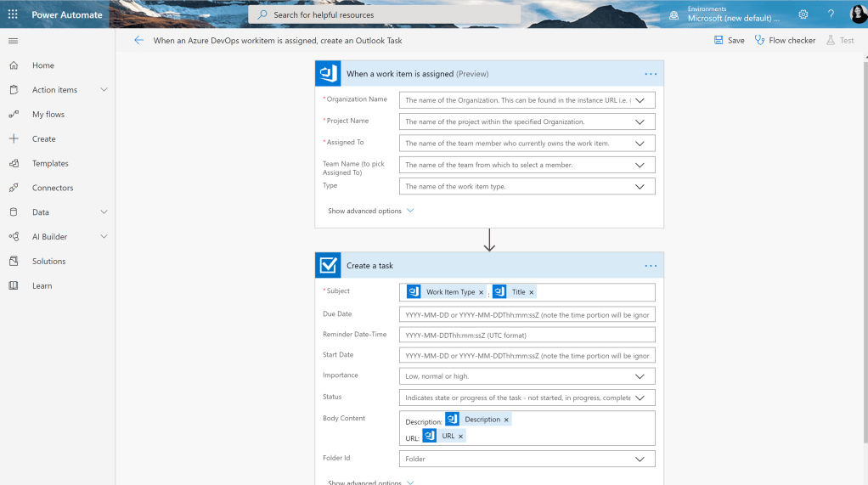Click the back arrow beside flow title
Viewport: 868px width, 485px height.
pyautogui.click(x=139, y=40)
